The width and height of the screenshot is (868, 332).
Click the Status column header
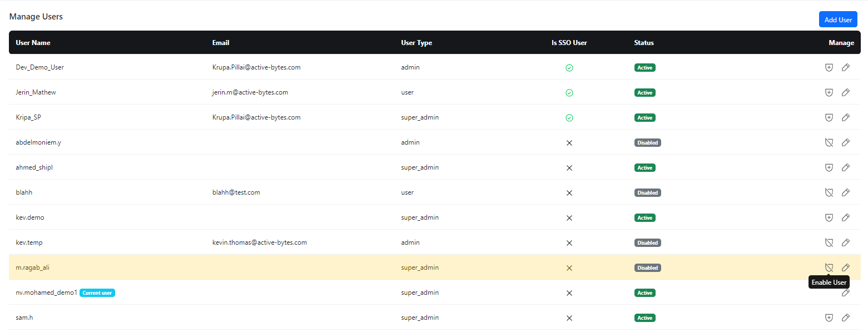point(644,43)
